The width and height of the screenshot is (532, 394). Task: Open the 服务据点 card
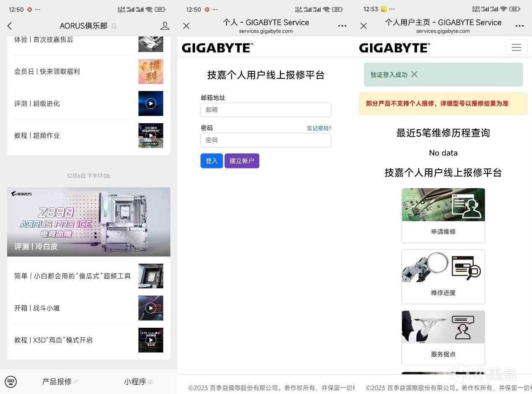click(x=443, y=338)
